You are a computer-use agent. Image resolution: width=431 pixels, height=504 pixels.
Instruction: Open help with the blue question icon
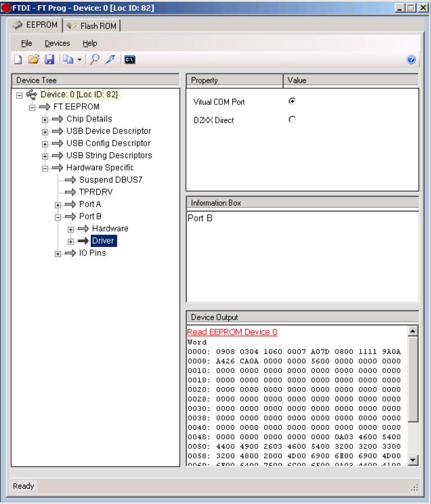click(411, 60)
